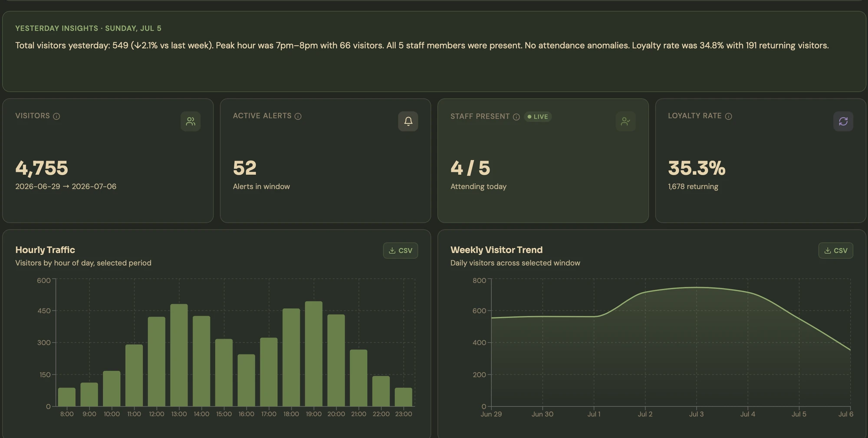This screenshot has height=438, width=868.
Task: Click the 17:00 bar in Hourly Traffic
Action: (x=269, y=372)
